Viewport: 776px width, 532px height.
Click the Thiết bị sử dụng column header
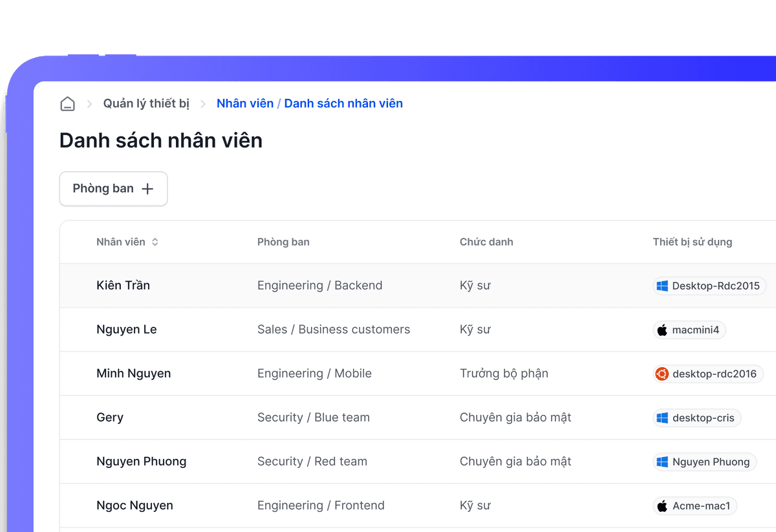pyautogui.click(x=692, y=242)
